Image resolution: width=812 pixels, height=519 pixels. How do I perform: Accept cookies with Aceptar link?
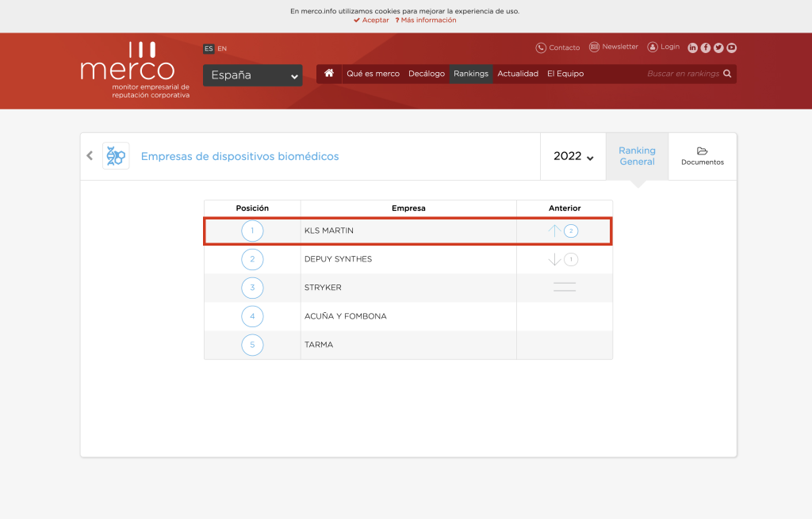point(371,20)
